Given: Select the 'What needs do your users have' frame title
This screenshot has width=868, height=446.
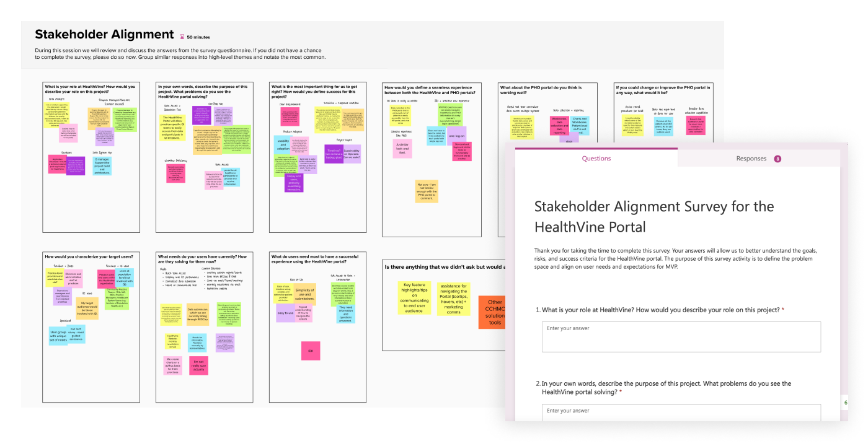Looking at the screenshot, I should (203, 258).
